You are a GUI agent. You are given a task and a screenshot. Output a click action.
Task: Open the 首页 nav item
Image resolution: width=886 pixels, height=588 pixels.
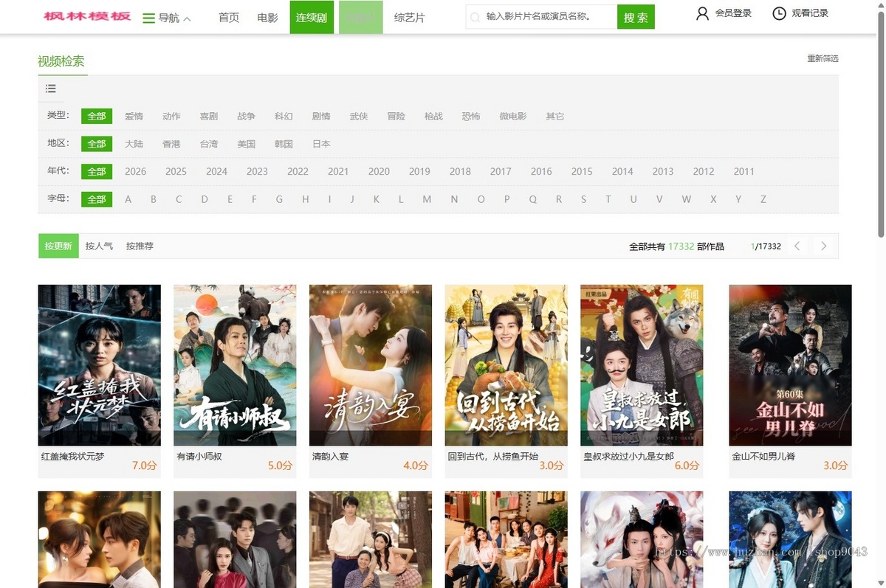click(x=229, y=18)
